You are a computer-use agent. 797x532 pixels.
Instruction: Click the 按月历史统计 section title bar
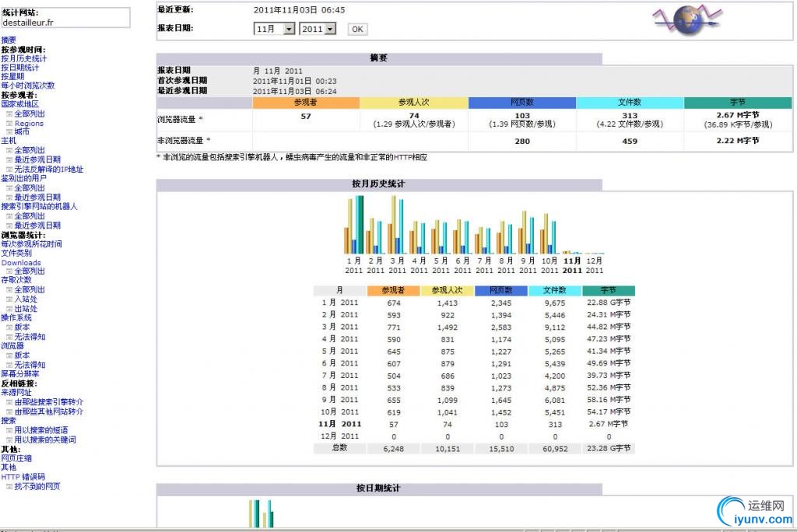(379, 184)
